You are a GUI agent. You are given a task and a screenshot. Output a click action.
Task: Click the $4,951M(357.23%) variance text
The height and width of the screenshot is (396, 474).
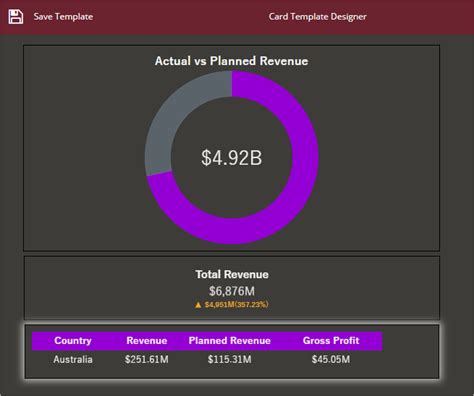[x=236, y=305]
